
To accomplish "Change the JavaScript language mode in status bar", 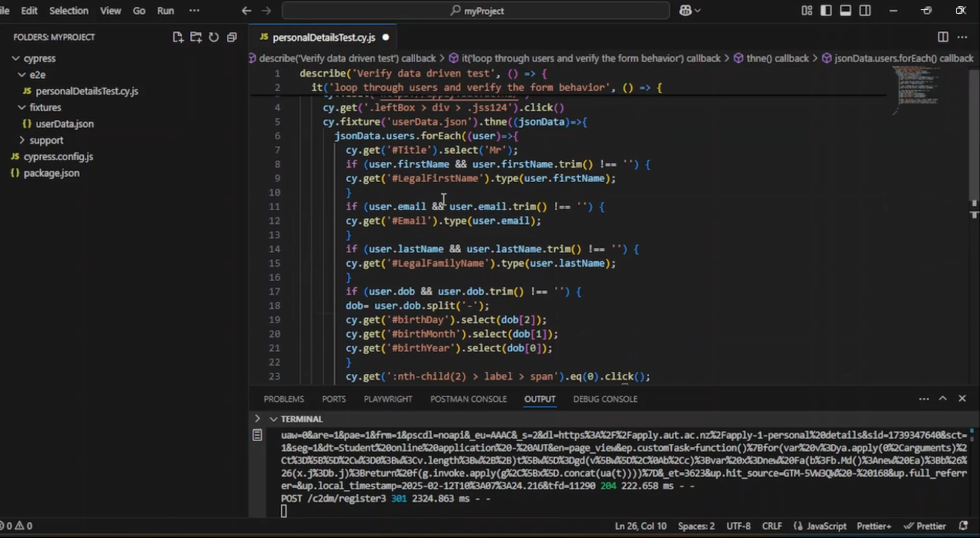I will coord(826,526).
